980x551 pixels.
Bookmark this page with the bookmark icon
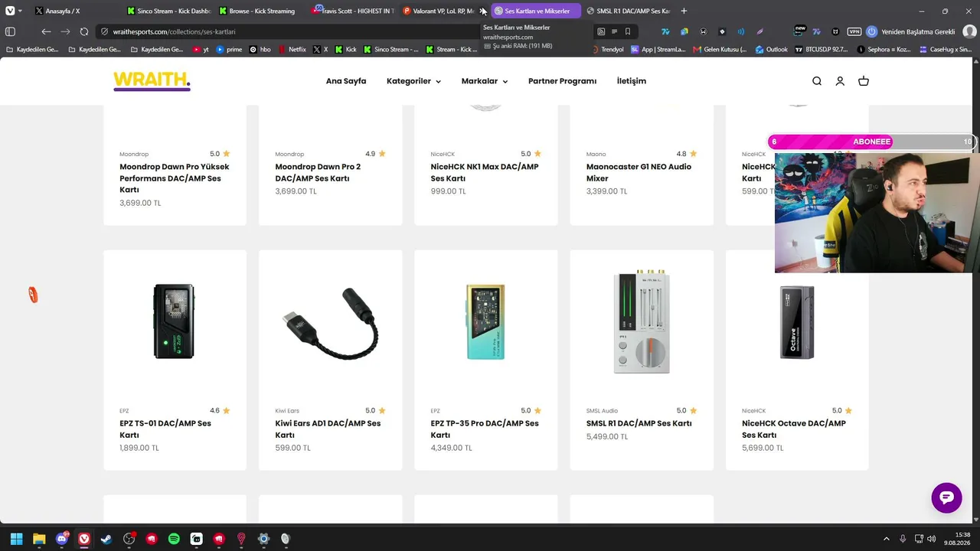coord(628,32)
